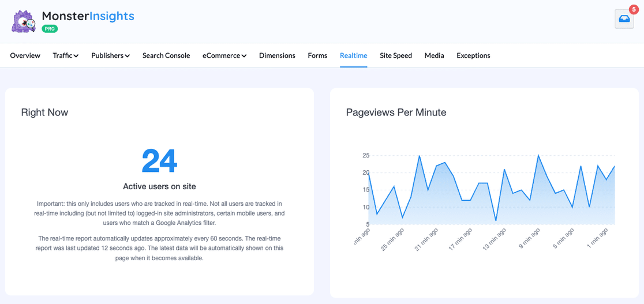Click the Pageviews Per Minute heading
The height and width of the screenshot is (304, 644).
tap(396, 112)
